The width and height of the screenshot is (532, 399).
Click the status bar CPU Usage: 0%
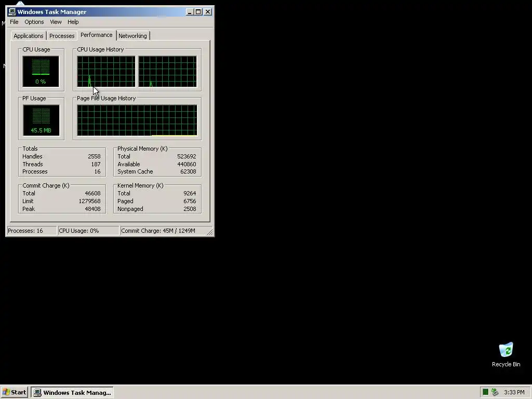[89, 231]
